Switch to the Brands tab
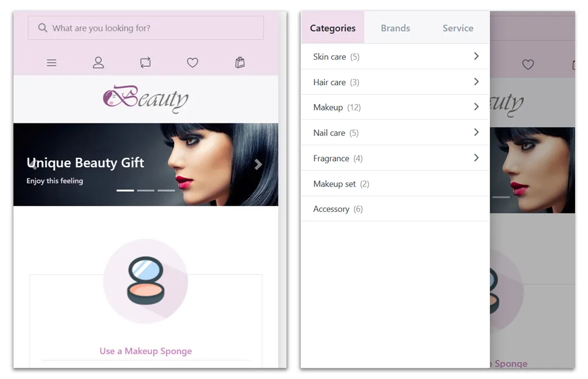The image size is (588, 379). (395, 28)
